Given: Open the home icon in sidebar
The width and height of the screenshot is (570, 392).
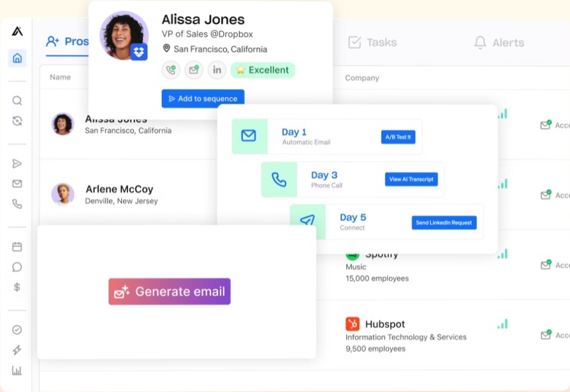Looking at the screenshot, I should 17,58.
